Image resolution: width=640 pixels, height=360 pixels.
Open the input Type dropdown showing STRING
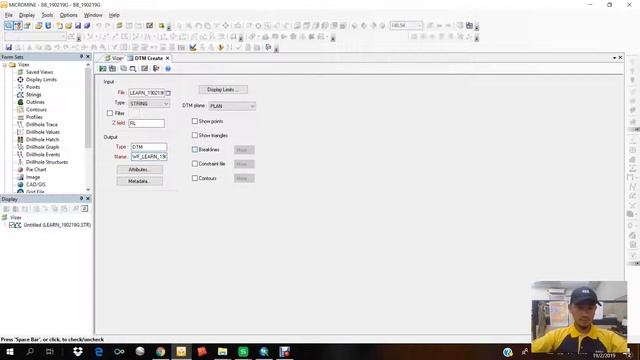click(149, 104)
